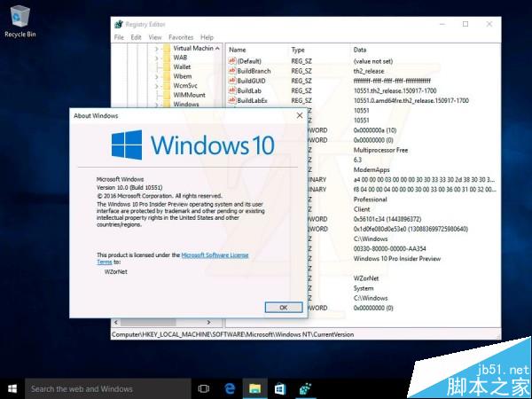Image resolution: width=532 pixels, height=399 pixels.
Task: Open Task View on the taskbar
Action: point(204,389)
